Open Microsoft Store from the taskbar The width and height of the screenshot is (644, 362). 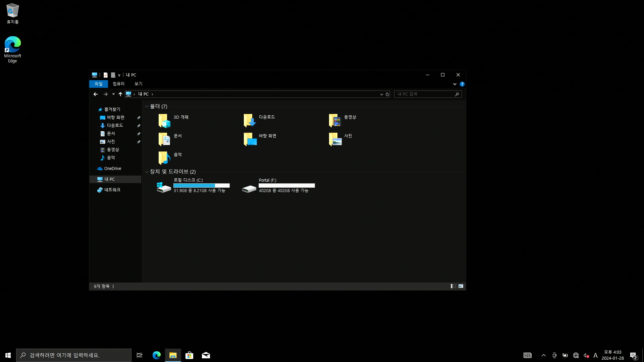[x=189, y=355]
